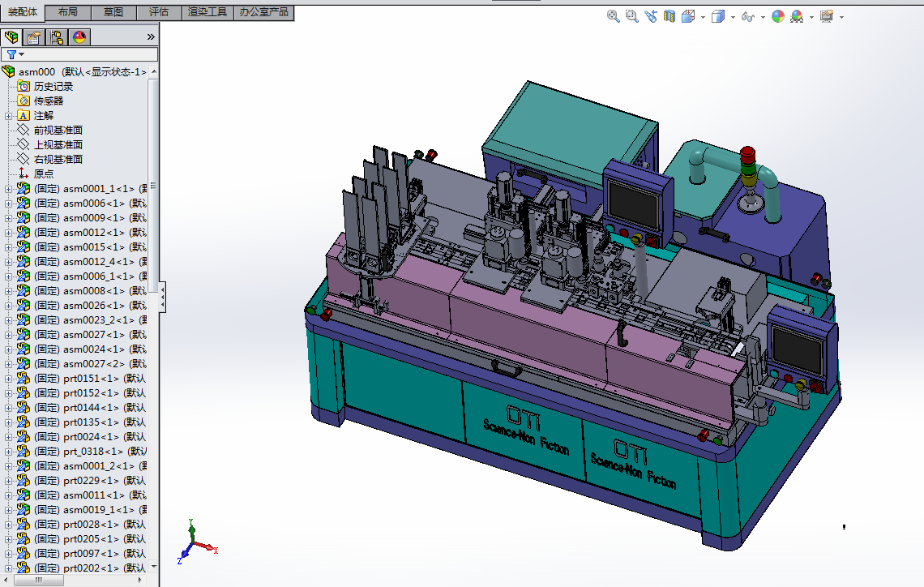Open the PropertyManager tab icon
Viewport: 924px width, 587px height.
point(34,38)
